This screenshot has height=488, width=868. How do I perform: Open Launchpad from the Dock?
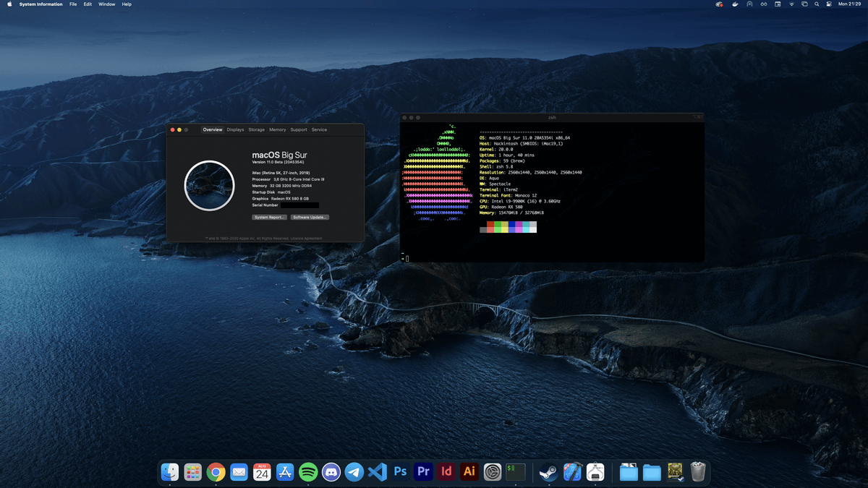click(x=192, y=473)
